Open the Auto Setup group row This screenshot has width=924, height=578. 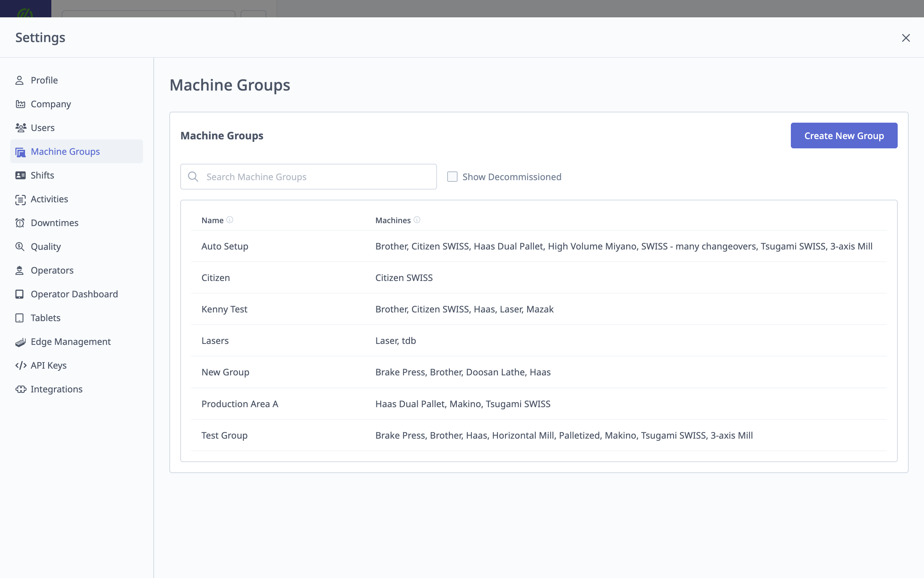(x=539, y=246)
